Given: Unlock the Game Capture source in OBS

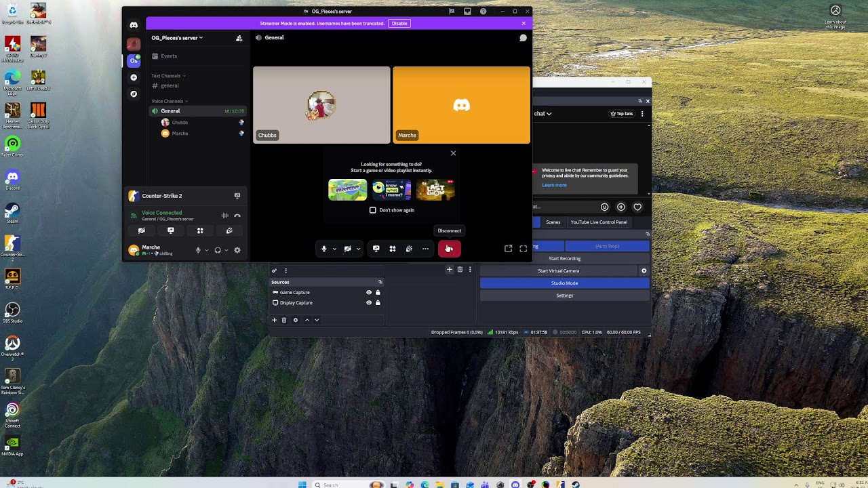Looking at the screenshot, I should (x=378, y=293).
